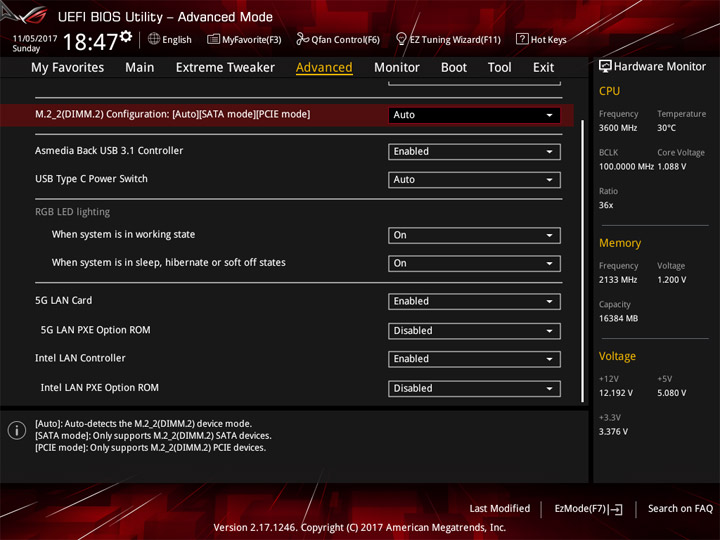This screenshot has width=720, height=540.
Task: Open Asmedia Back USB 3.1 Controller dropdown
Action: pyautogui.click(x=474, y=152)
